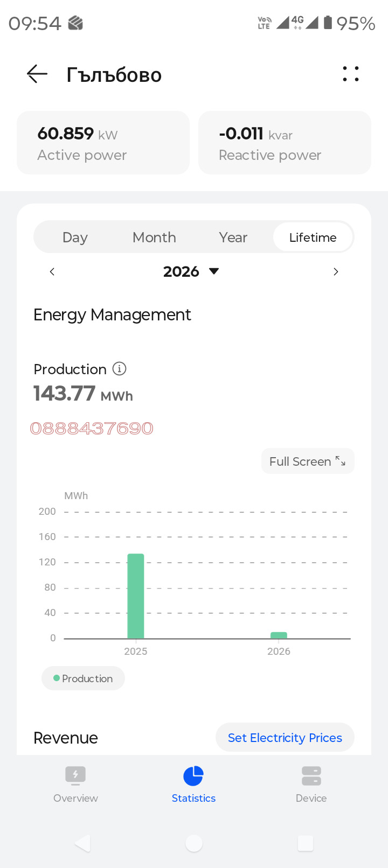Image resolution: width=388 pixels, height=868 pixels.
Task: Open the Device tab icon
Action: coord(311,775)
